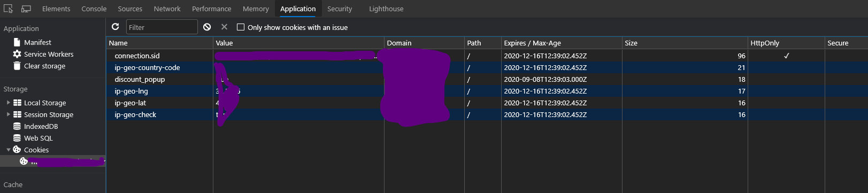
Task: Sort cookies by Value column header
Action: (x=299, y=43)
